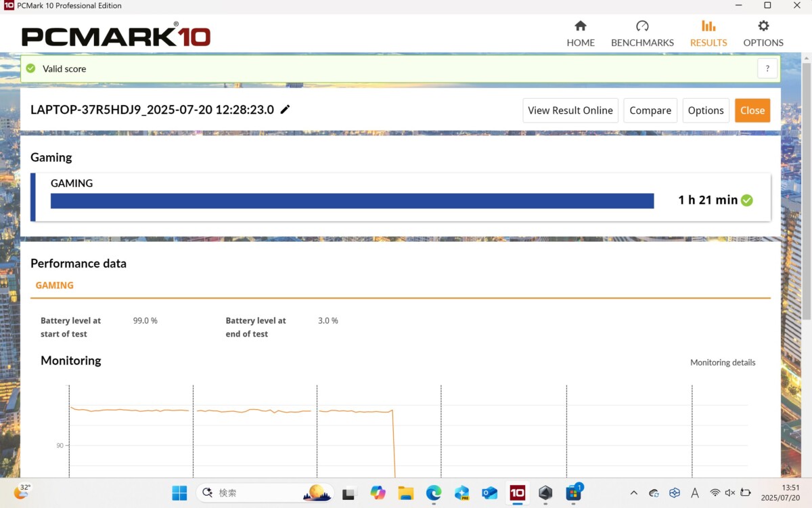Click the result Options button
This screenshot has height=508, width=812.
pos(706,110)
